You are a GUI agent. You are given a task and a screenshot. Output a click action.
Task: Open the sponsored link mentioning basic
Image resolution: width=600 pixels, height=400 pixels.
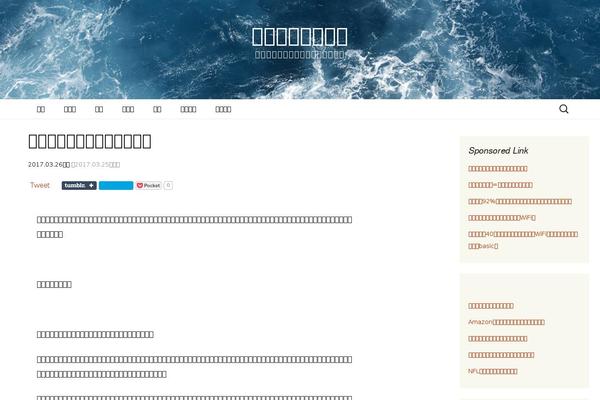pos(523,240)
